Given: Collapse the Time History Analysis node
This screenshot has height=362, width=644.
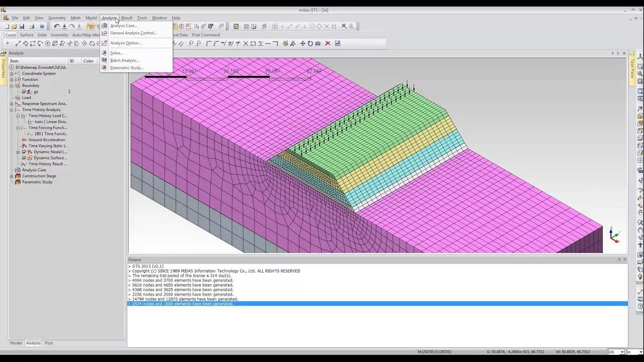Looking at the screenshot, I should 12,110.
